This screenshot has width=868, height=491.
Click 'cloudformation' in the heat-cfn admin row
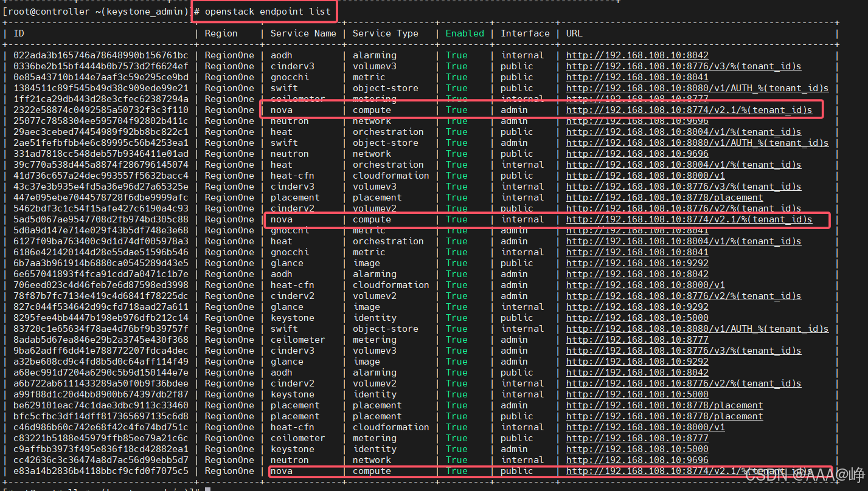pos(391,285)
